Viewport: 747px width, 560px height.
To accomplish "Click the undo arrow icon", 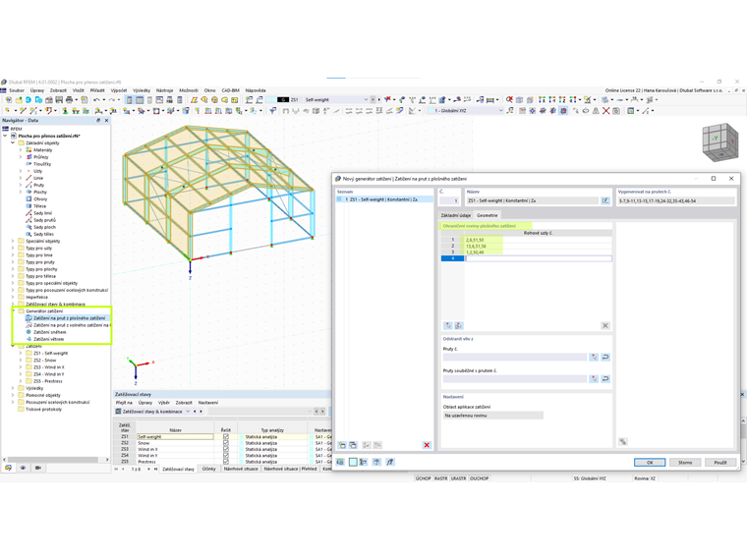I will click(96, 100).
